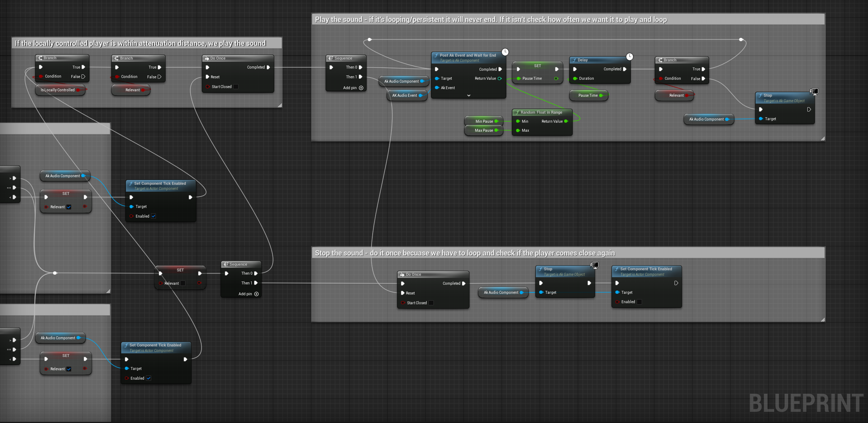Screen dimensions: 868x423
Task: Toggle Start Closed checkbox on lower Do Once node
Action: pyautogui.click(x=431, y=303)
